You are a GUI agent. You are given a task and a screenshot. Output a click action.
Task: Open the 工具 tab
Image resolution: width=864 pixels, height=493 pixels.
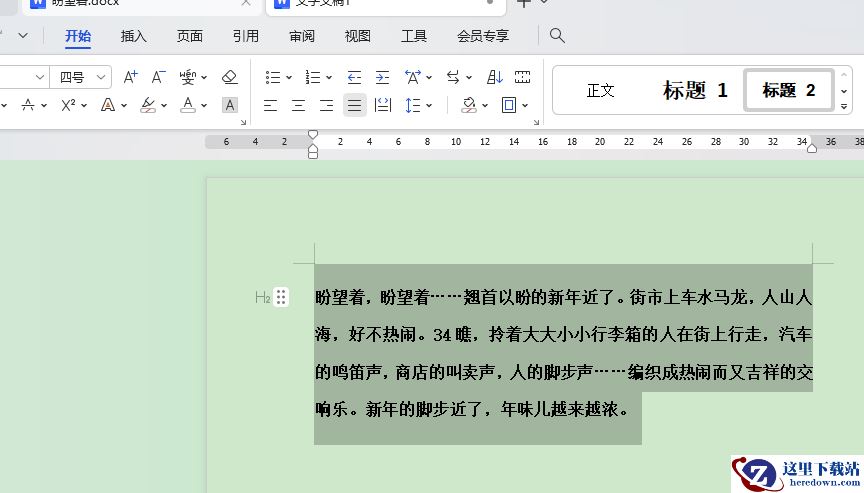[414, 36]
